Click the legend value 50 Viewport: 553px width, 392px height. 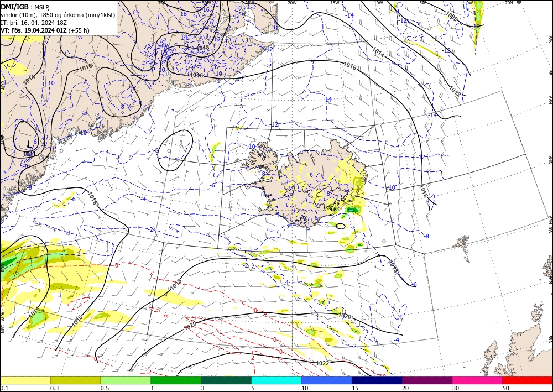point(506,388)
